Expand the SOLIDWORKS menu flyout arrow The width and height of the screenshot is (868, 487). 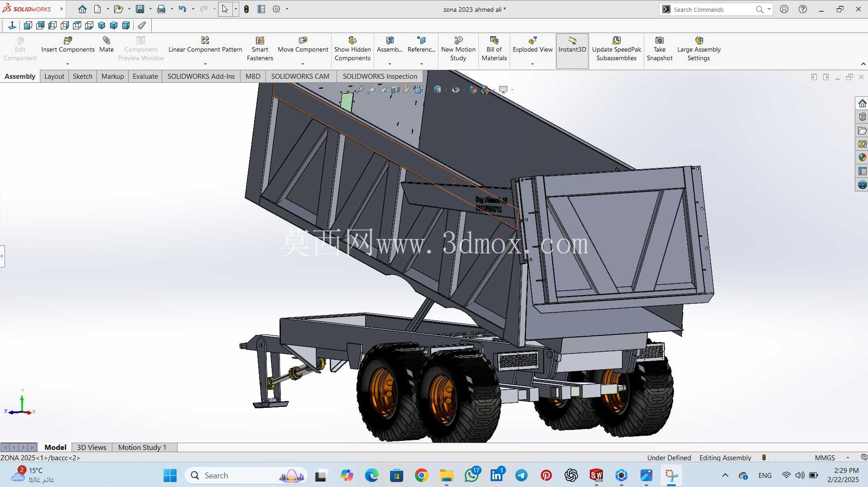[62, 9]
